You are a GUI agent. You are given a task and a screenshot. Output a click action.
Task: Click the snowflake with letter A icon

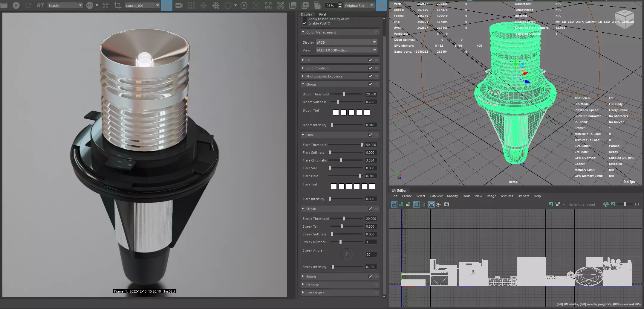click(x=216, y=5)
